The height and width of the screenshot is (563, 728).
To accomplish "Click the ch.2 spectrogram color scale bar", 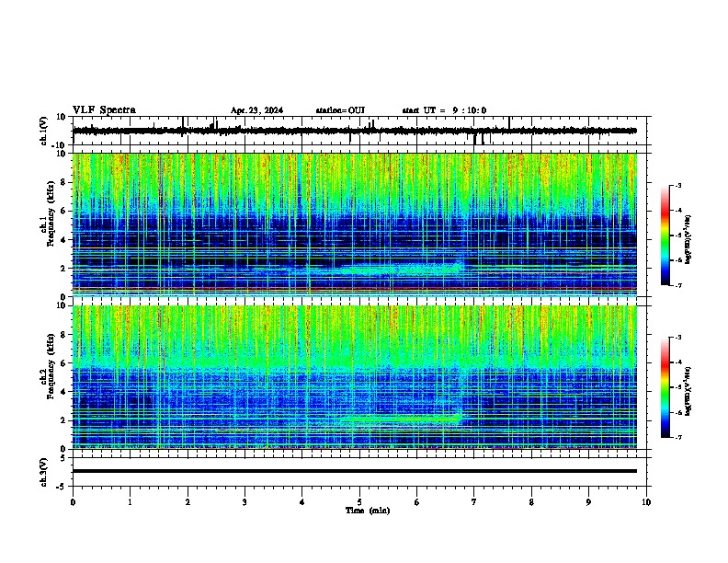I will [x=665, y=387].
